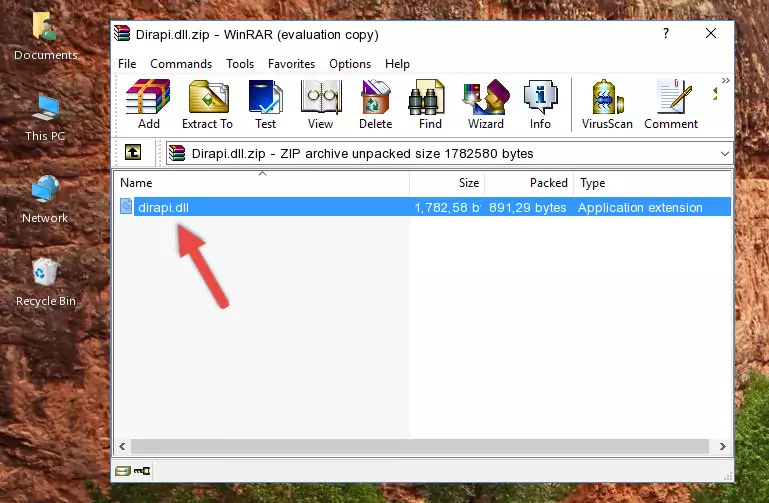Sort by Name column header

[x=262, y=183]
